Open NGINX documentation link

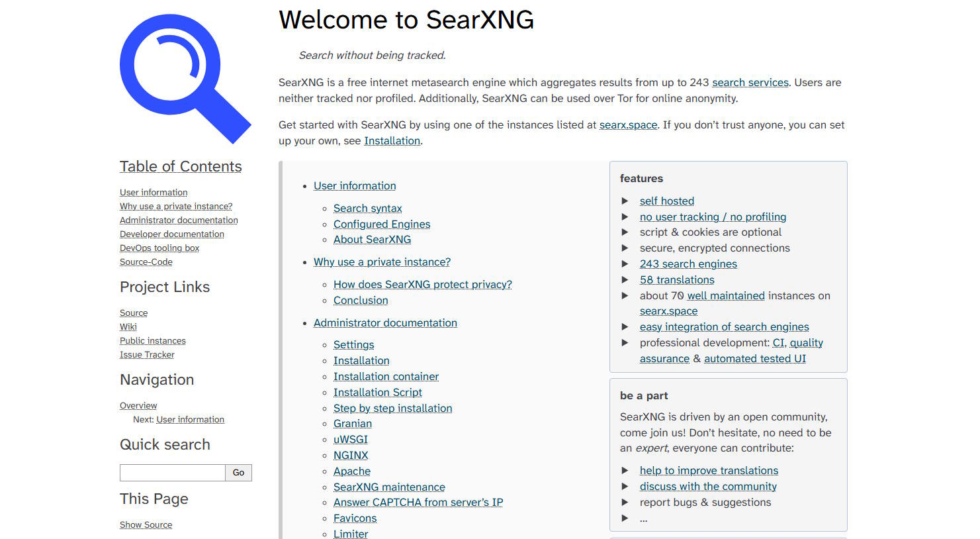(351, 456)
